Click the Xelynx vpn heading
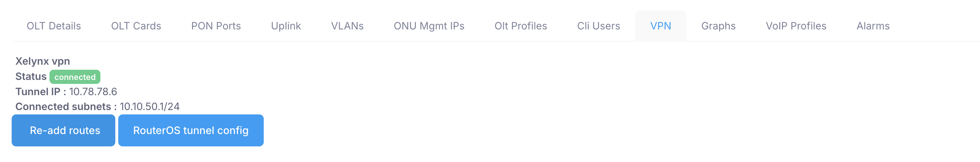Viewport: 980px width, 162px height. [43, 61]
